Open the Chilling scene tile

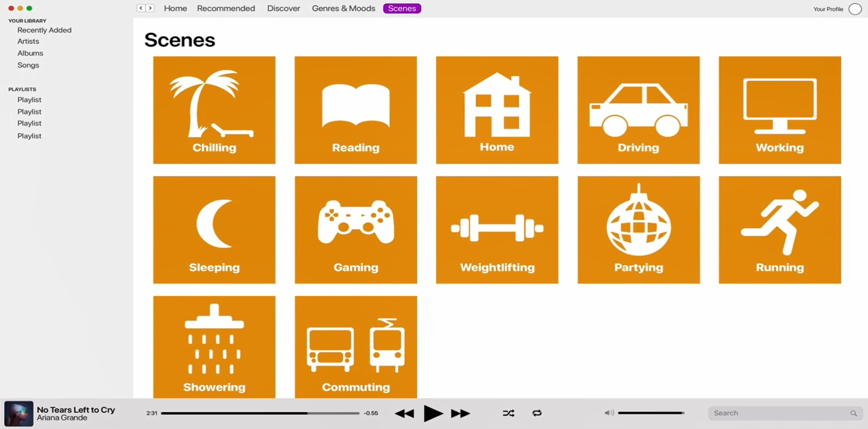(x=214, y=110)
